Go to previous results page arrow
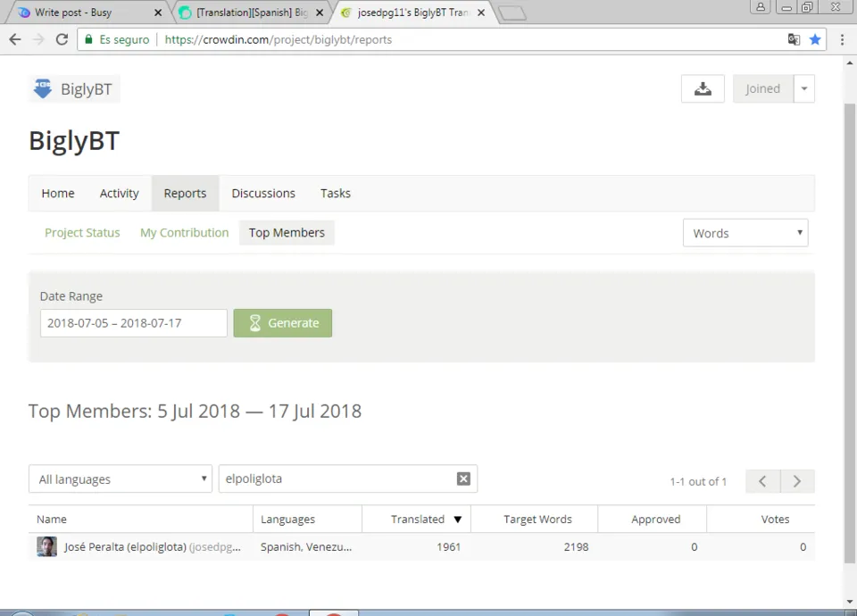Image resolution: width=857 pixels, height=616 pixels. (x=762, y=481)
